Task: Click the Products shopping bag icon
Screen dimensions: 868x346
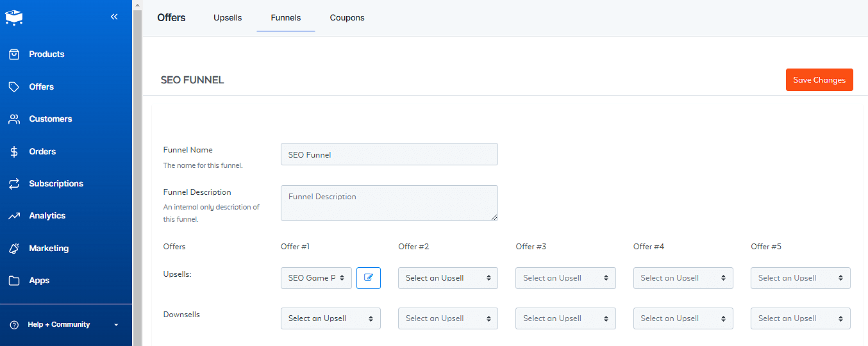Action: (x=14, y=54)
